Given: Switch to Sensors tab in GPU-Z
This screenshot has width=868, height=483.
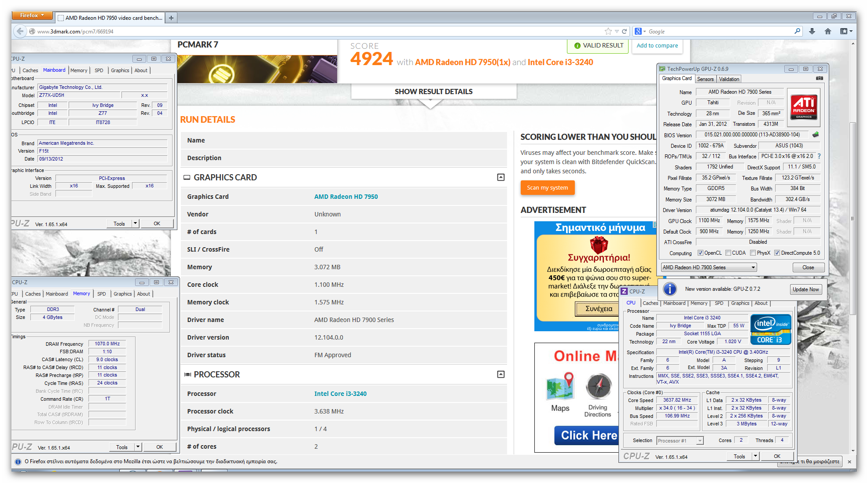Looking at the screenshot, I should [706, 79].
